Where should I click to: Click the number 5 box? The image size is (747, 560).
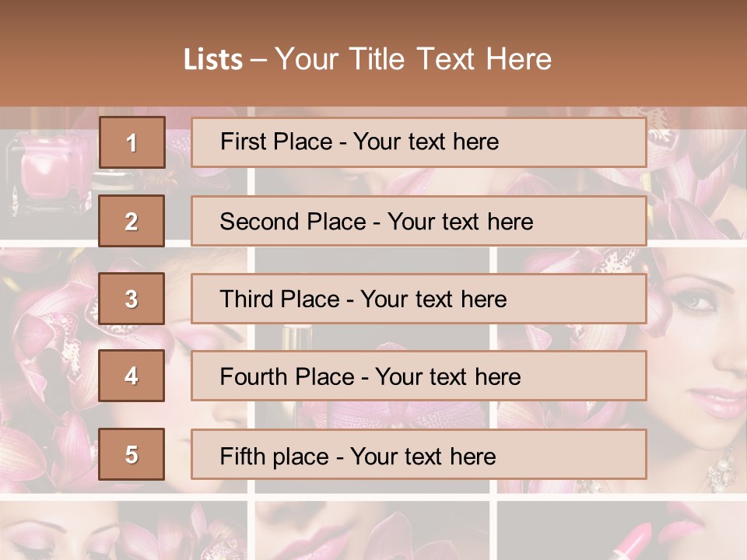pos(132,454)
